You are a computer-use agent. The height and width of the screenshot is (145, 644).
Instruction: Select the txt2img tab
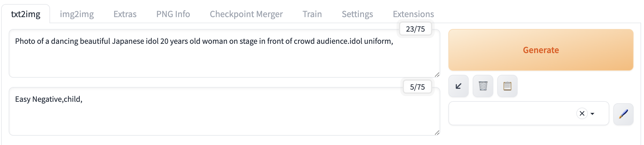point(26,14)
